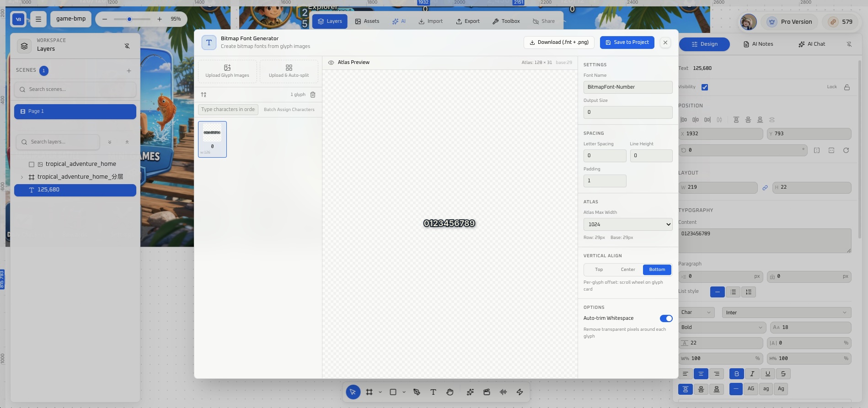Click Save to Project button

click(627, 42)
